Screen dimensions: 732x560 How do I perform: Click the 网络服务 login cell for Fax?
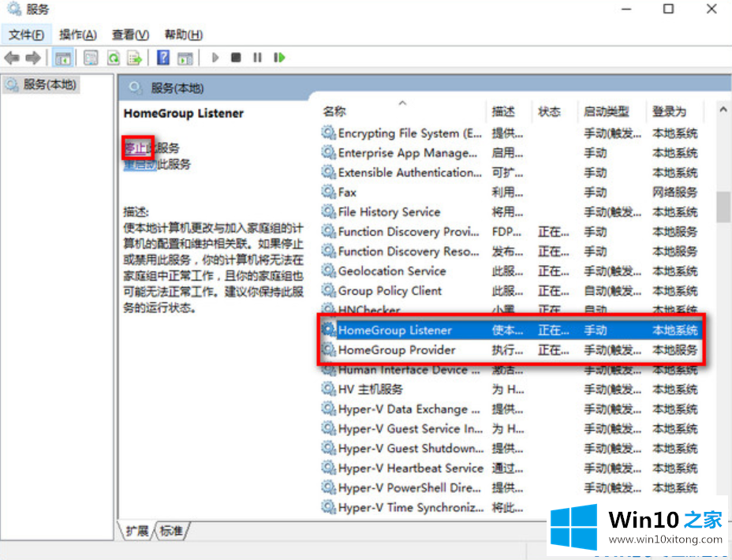[x=674, y=192]
